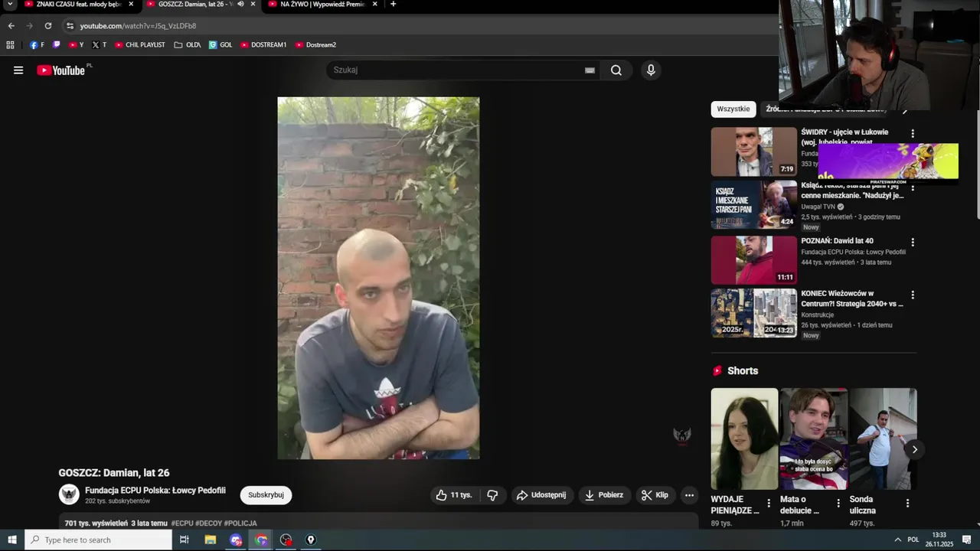The image size is (980, 551).
Task: Open the Facebook F bookmark
Action: (37, 45)
